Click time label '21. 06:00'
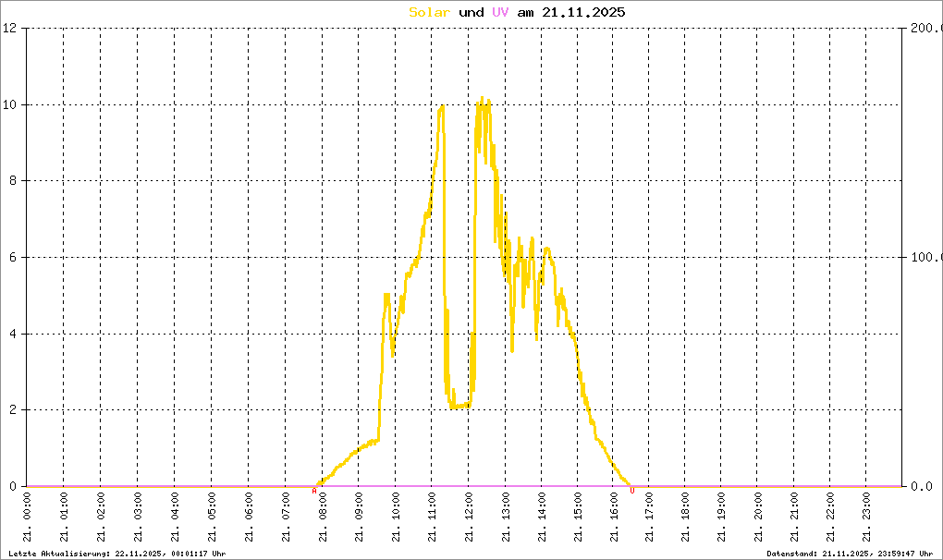Viewport: 943px width, 560px height. pyautogui.click(x=249, y=517)
